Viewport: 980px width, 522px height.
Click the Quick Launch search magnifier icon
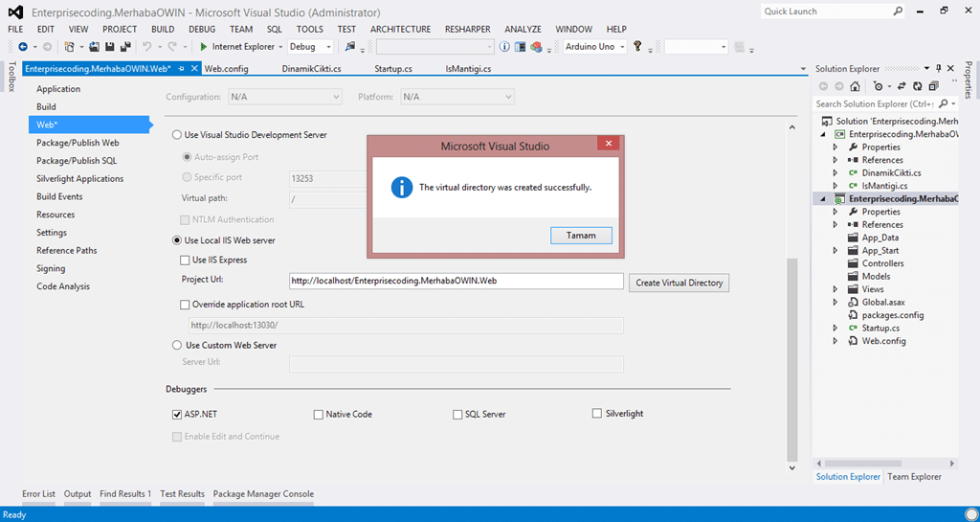tap(898, 11)
